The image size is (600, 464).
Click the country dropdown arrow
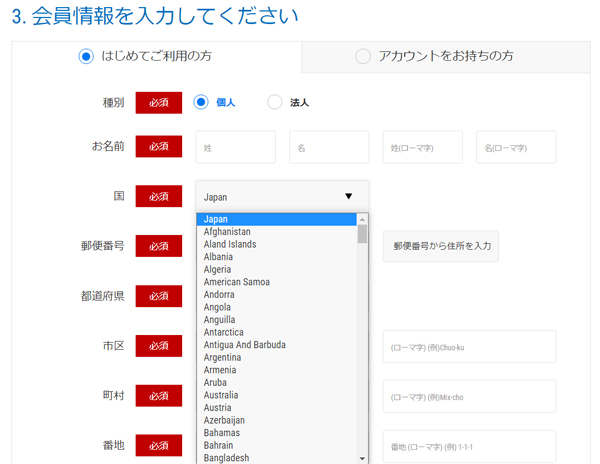348,196
